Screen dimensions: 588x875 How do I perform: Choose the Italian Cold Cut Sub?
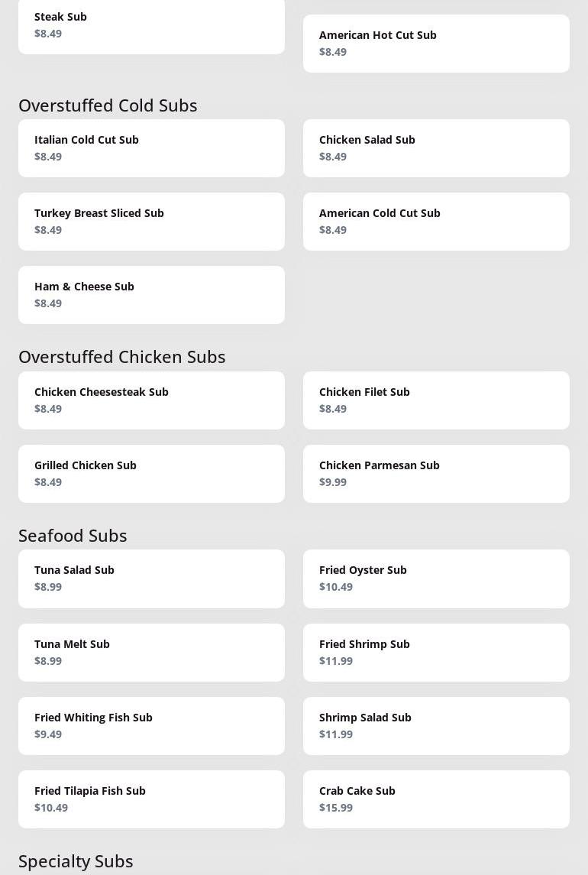(x=151, y=148)
